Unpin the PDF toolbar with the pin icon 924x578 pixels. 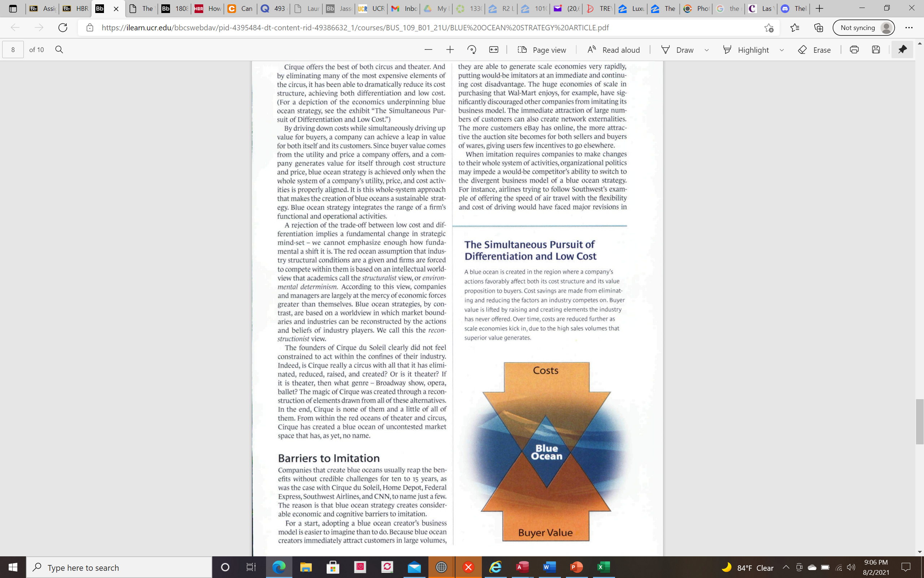point(902,50)
